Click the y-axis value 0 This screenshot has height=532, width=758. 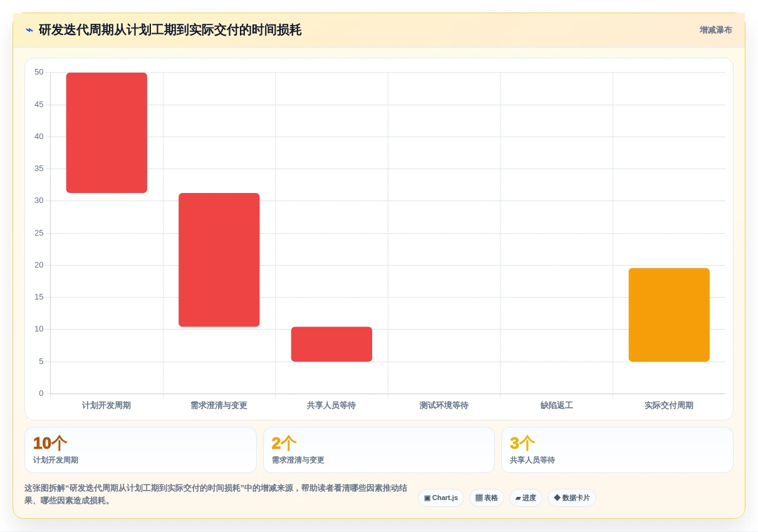click(x=41, y=394)
